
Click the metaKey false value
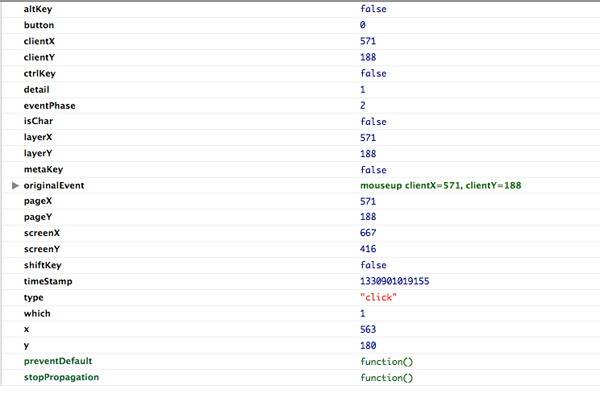pos(373,170)
